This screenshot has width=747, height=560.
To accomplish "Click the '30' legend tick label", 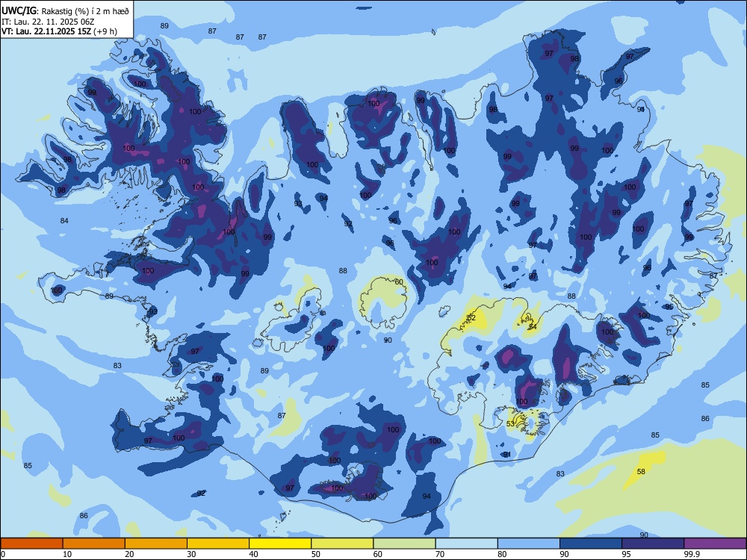I will (191, 554).
